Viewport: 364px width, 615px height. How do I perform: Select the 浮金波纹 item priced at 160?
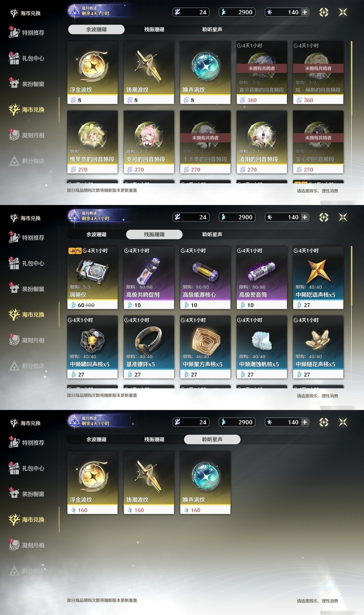pyautogui.click(x=92, y=483)
